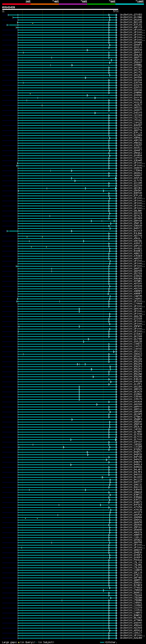Viewport: 146px width, 644px height.
Task: Open hit UniRef100_Q0J9W6
Action: coord(131,17)
